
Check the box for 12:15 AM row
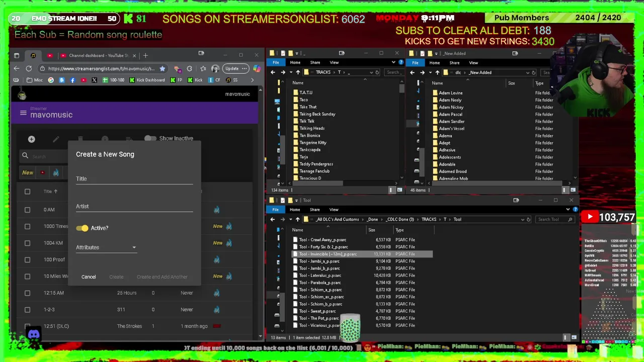pos(27,293)
